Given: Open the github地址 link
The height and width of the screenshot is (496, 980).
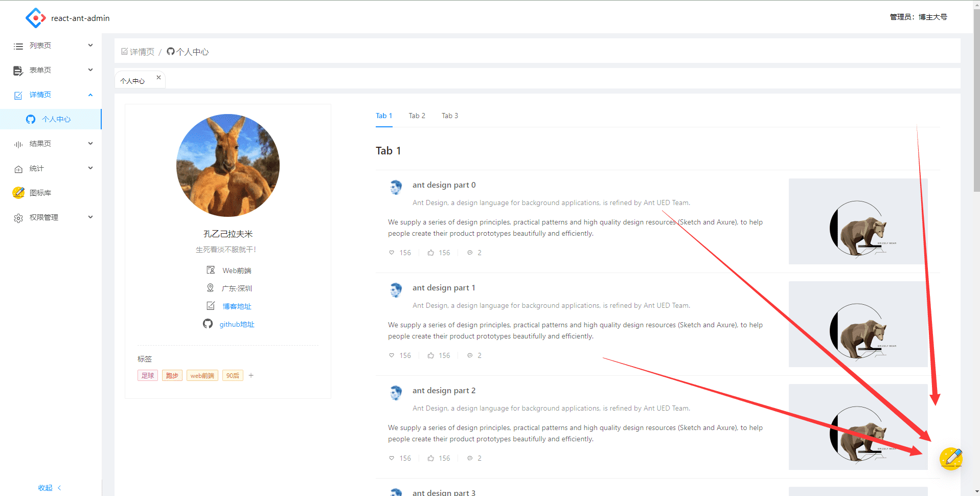Looking at the screenshot, I should click(x=237, y=324).
